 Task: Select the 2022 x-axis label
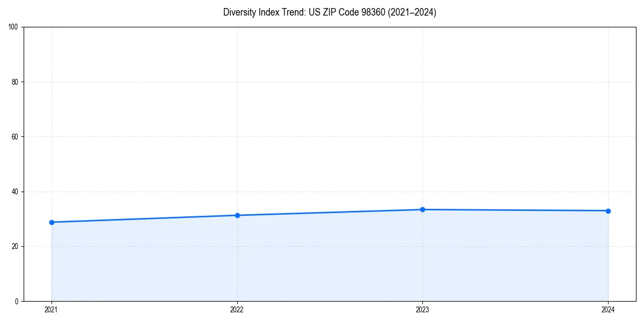tap(237, 309)
